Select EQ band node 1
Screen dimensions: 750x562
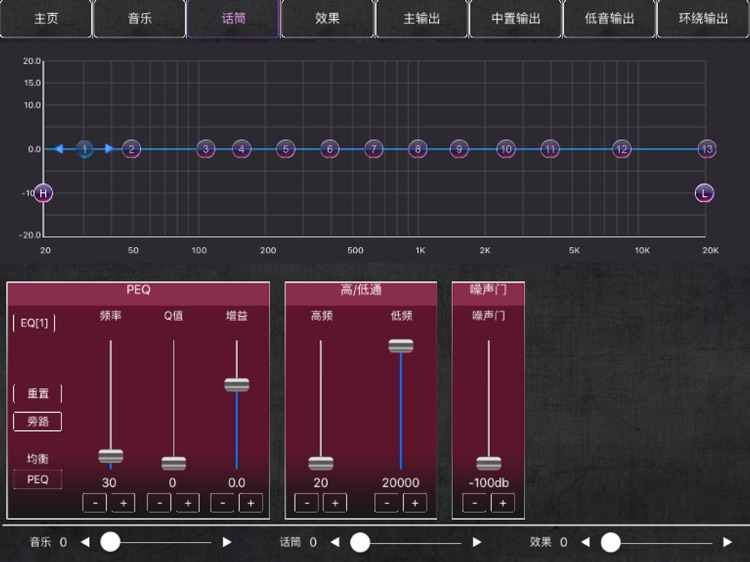(85, 149)
